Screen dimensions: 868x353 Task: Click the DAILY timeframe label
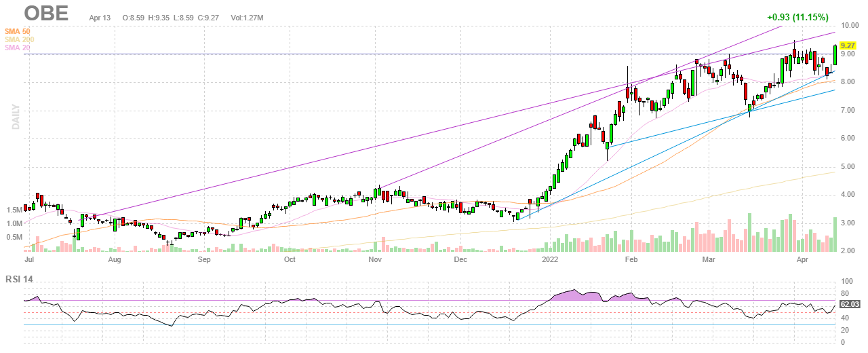click(x=14, y=117)
